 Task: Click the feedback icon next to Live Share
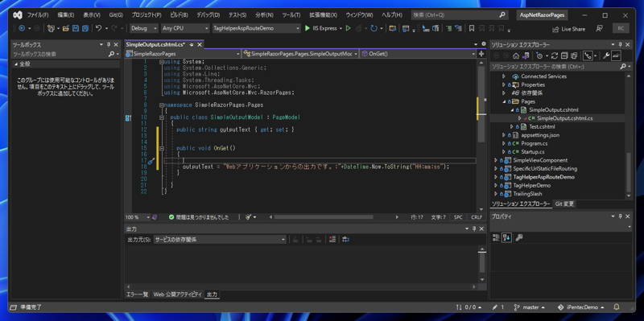pyautogui.click(x=599, y=28)
